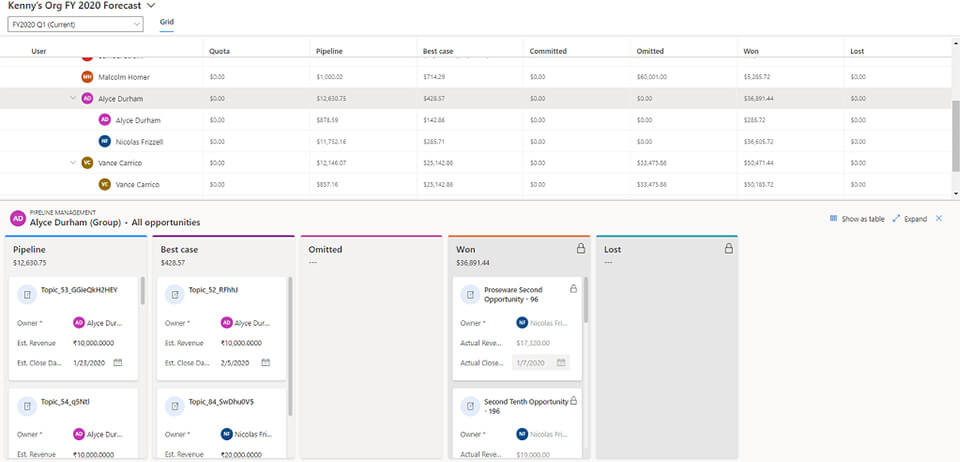Switch to the Grid tab
Image resolution: width=960 pixels, height=462 pixels.
tap(166, 22)
